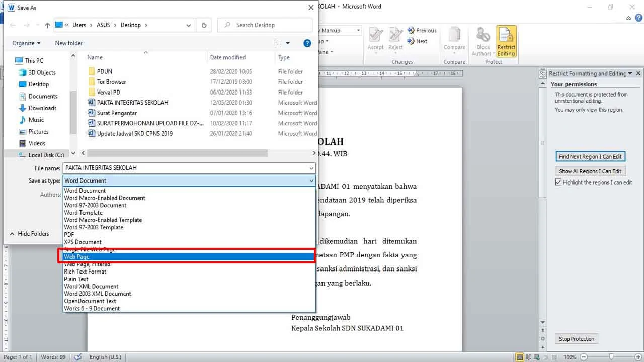Open Organize menu in Save As

27,43
